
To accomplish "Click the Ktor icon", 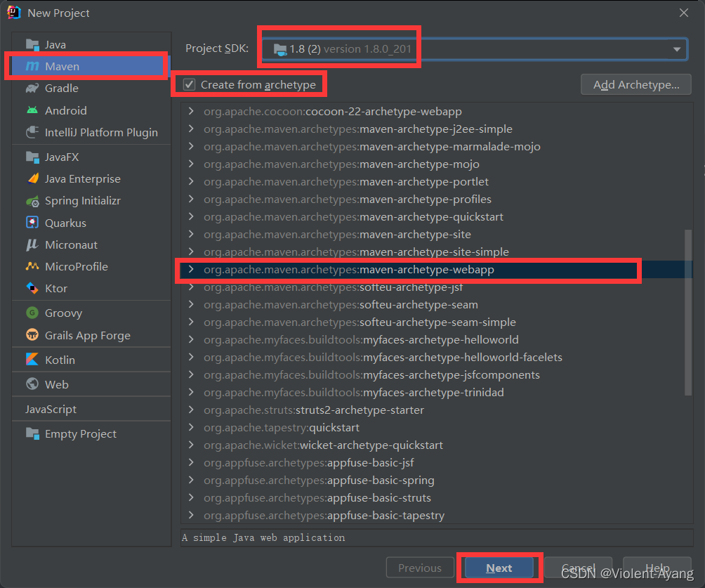I will [32, 288].
